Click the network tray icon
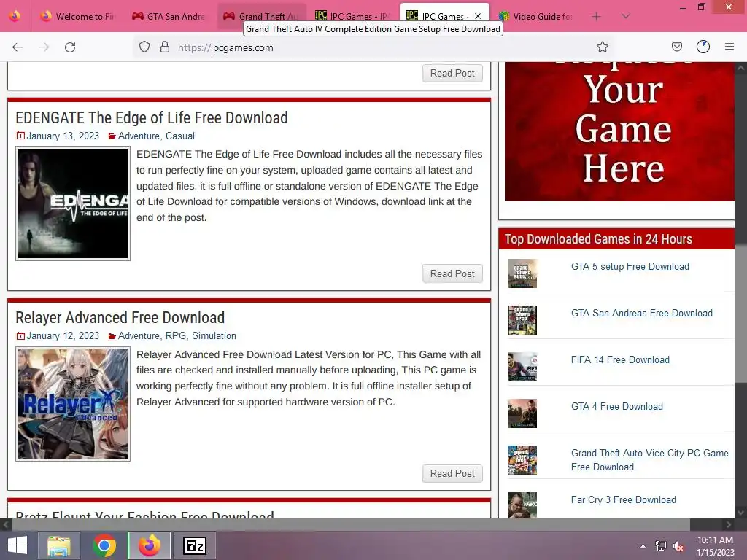The width and height of the screenshot is (747, 560). (x=661, y=546)
